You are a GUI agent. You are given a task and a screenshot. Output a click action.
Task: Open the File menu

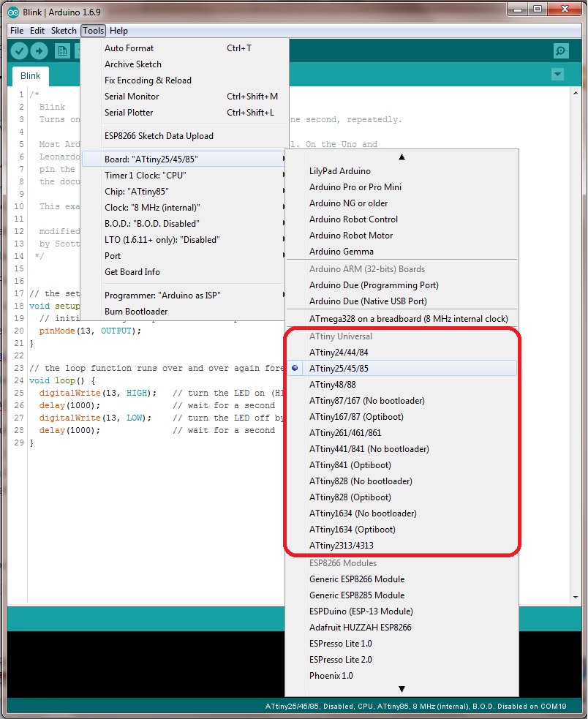(17, 31)
